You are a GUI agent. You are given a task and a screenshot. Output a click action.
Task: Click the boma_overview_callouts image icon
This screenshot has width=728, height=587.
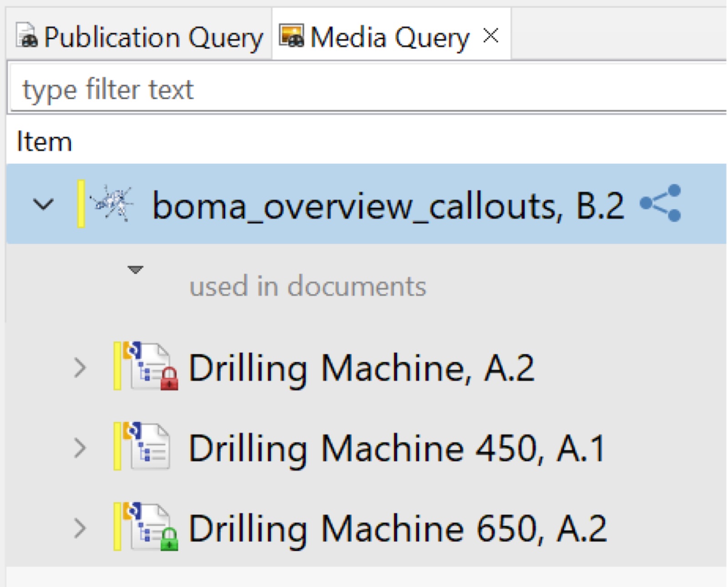tap(112, 203)
